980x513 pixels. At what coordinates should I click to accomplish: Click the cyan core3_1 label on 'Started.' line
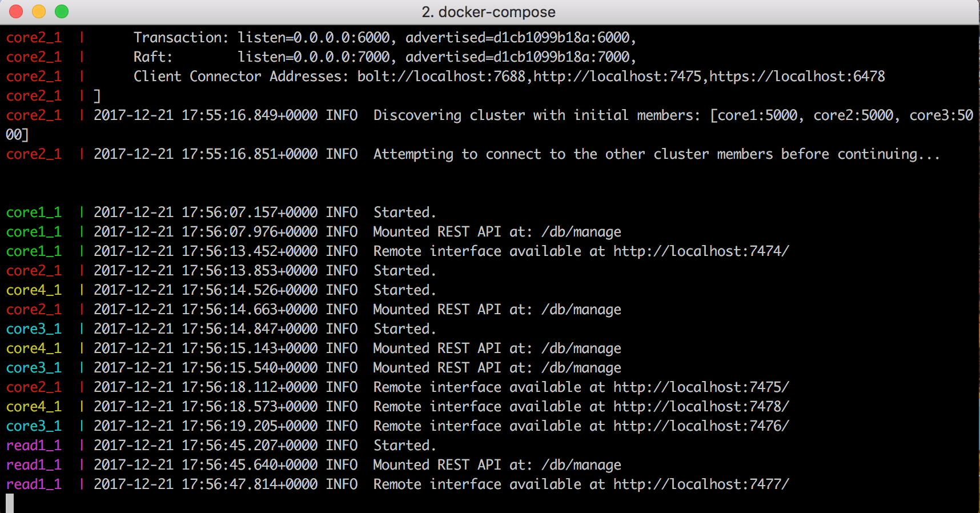tap(34, 329)
